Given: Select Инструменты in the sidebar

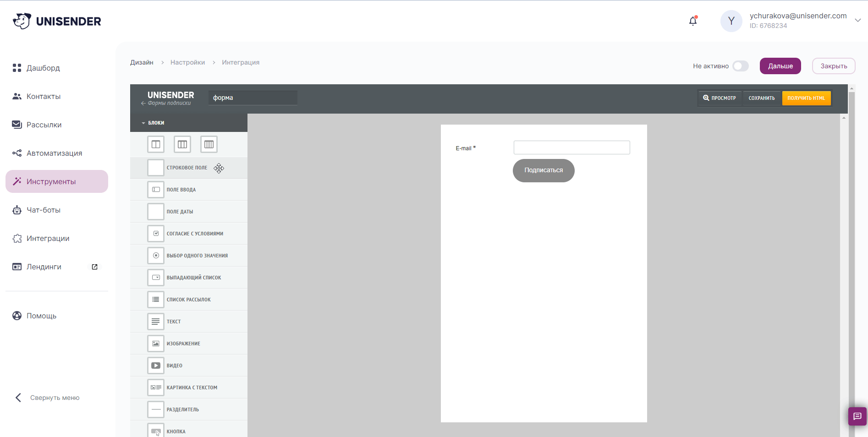Looking at the screenshot, I should pos(57,181).
